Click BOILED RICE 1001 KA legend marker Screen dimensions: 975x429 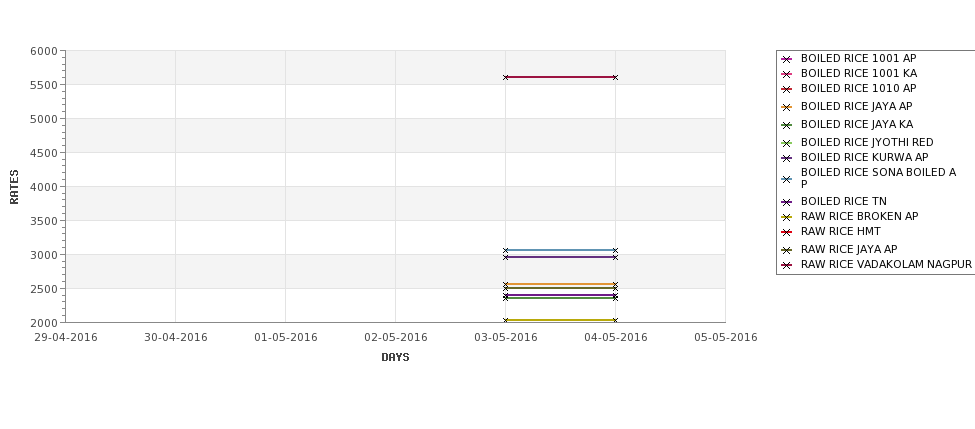787,74
